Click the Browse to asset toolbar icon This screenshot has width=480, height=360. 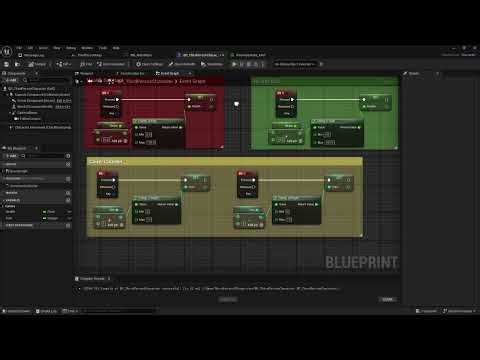point(18,64)
